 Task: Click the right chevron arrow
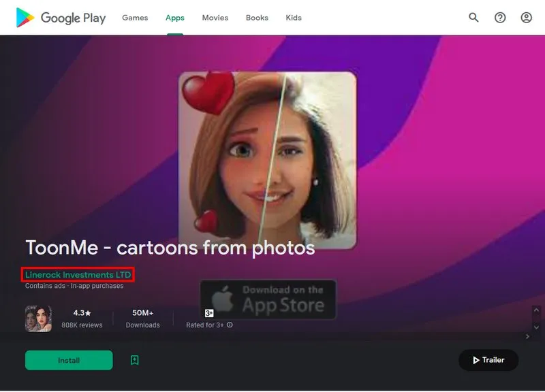pyautogui.click(x=527, y=336)
